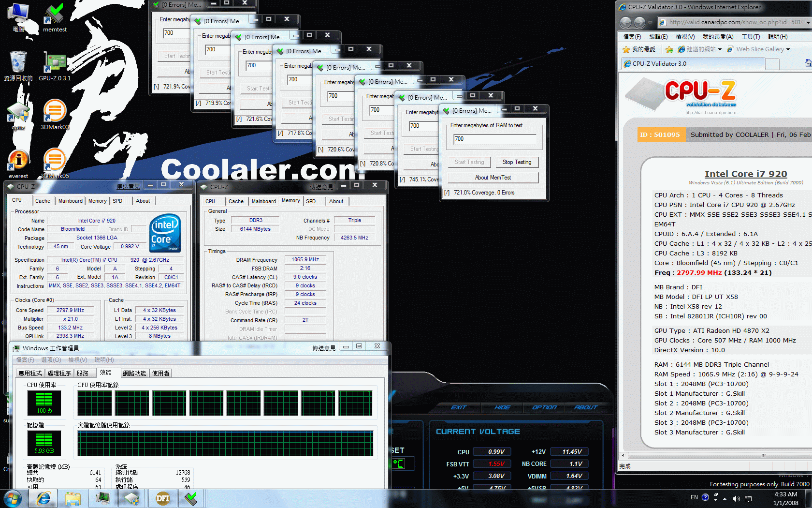Click the IE Back navigation button
The height and width of the screenshot is (508, 812).
(x=625, y=22)
